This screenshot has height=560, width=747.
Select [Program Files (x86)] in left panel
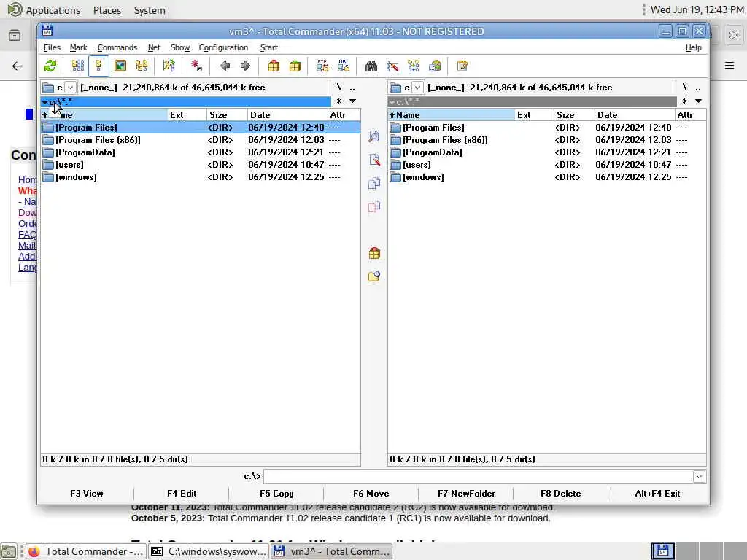tap(200, 140)
